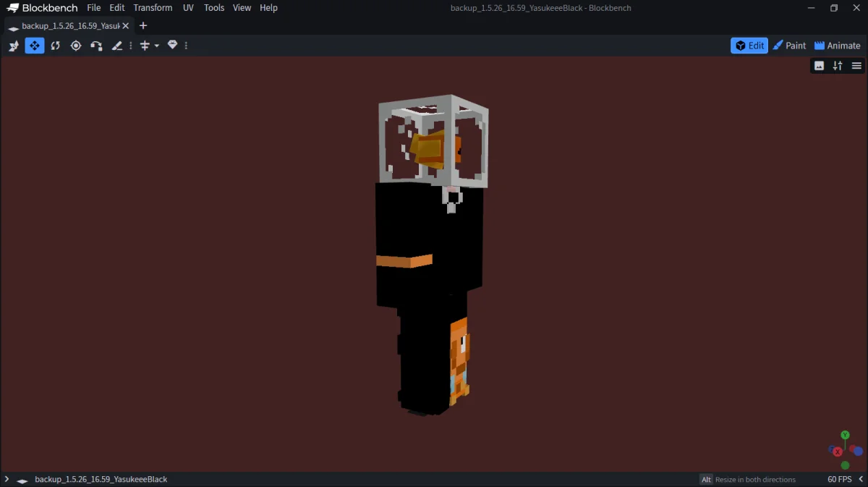Expand the right sidebar with status bar chevron
Screen dimensions: 868x487
click(861, 479)
